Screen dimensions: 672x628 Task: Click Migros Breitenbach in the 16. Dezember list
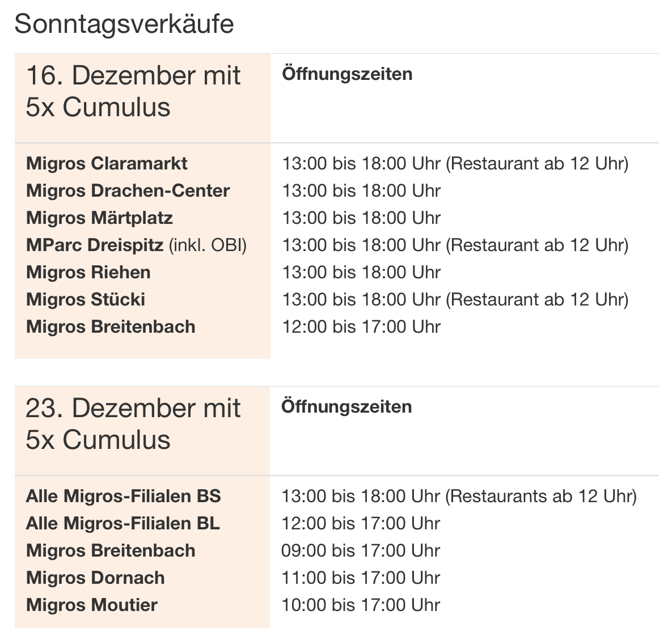[x=111, y=326]
